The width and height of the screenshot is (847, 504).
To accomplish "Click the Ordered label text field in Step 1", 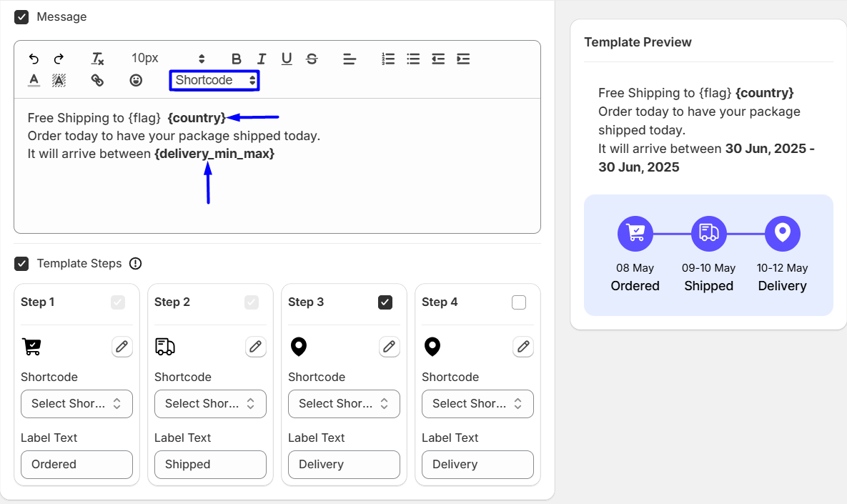I will pos(76,465).
